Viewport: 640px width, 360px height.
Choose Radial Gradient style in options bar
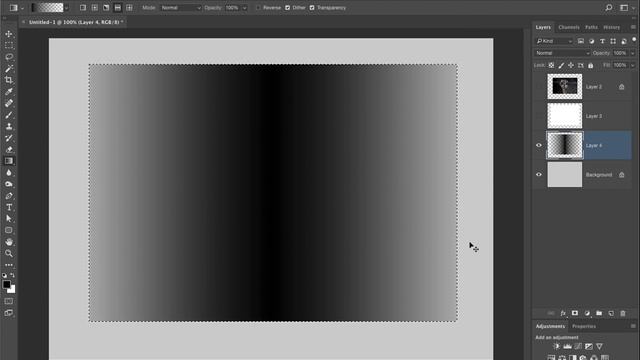click(x=94, y=8)
